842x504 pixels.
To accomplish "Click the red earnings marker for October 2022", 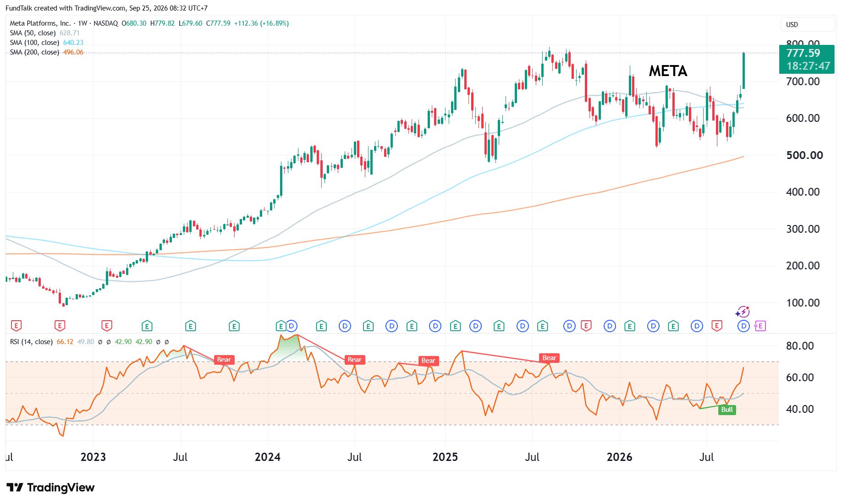I will point(60,326).
